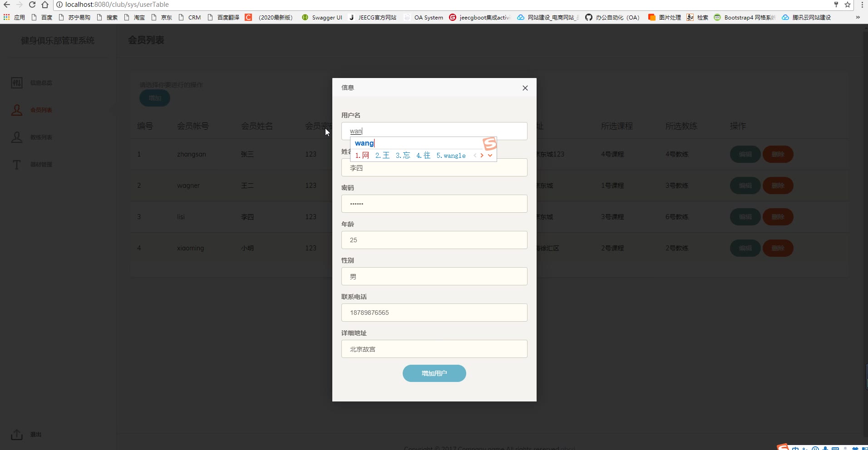
Task: Click the 增加用户 submit button
Action: pos(434,373)
